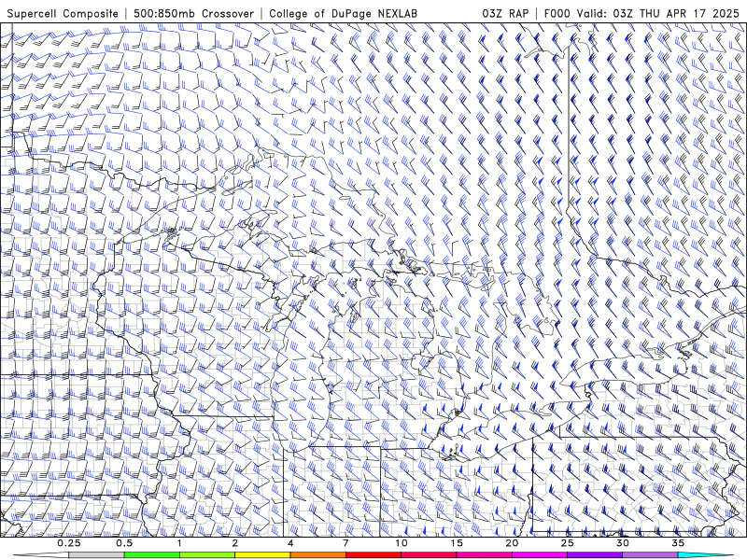The image size is (747, 560).
Task: Pick the cyan arrow end of color bar
Action: (706, 555)
